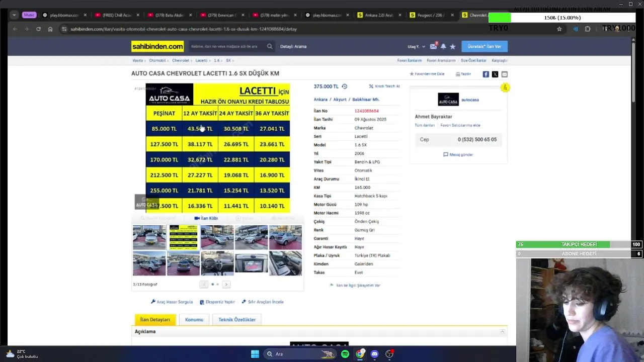Click the Windows taskbar search box
This screenshot has width=644, height=362.
click(300, 354)
